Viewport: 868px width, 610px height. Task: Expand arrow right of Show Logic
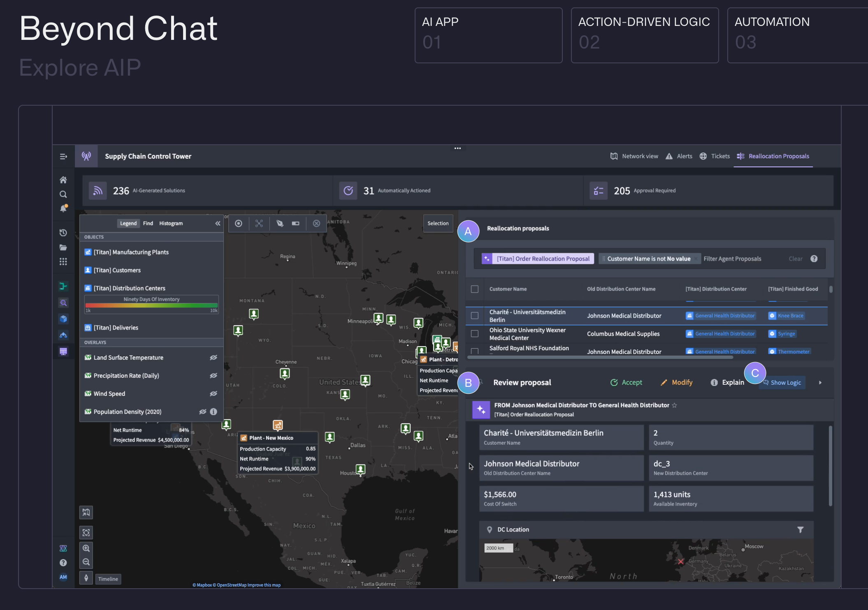[820, 383]
